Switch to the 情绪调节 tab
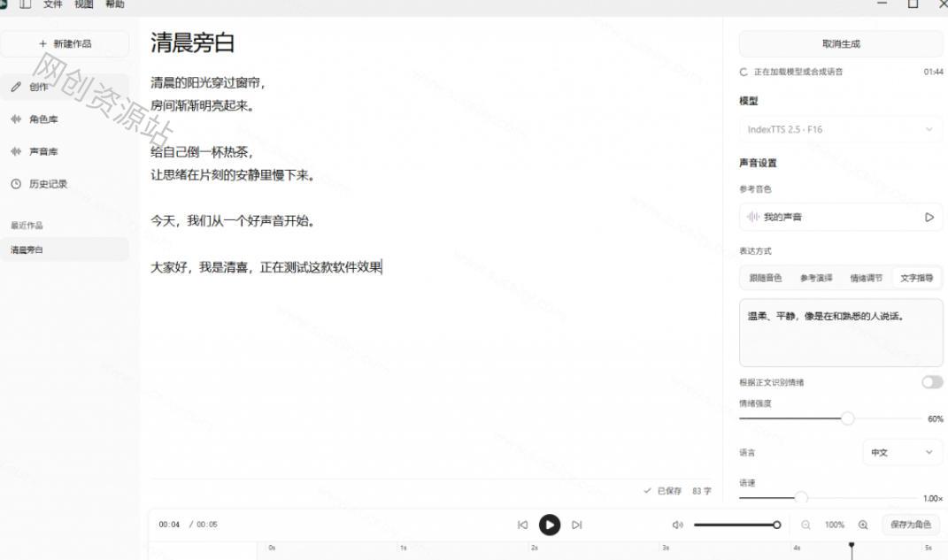The image size is (948, 560). [866, 278]
